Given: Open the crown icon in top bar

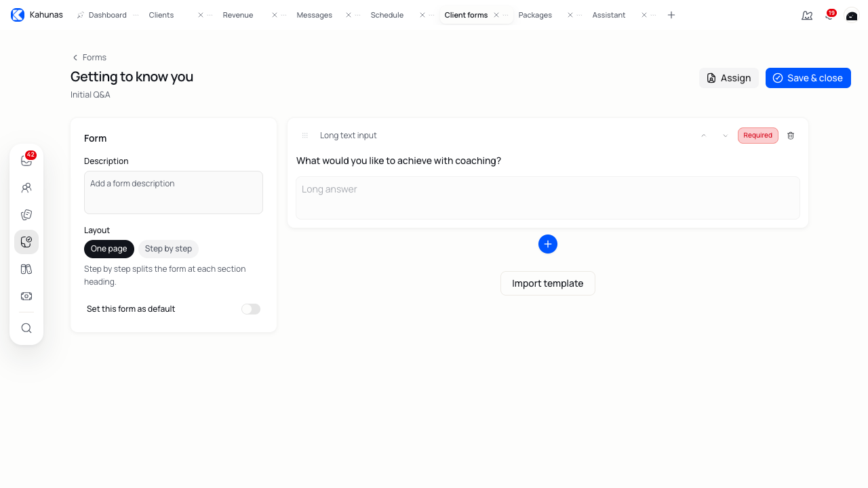Looking at the screenshot, I should (807, 15).
